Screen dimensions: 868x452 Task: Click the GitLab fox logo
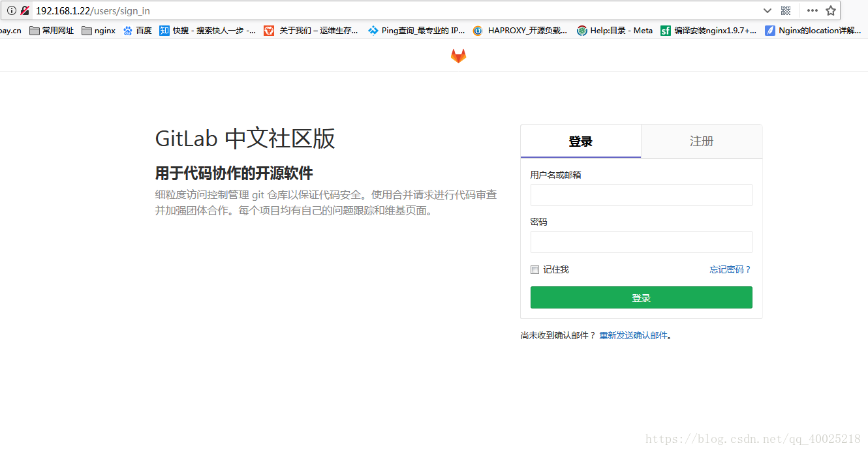coord(459,56)
